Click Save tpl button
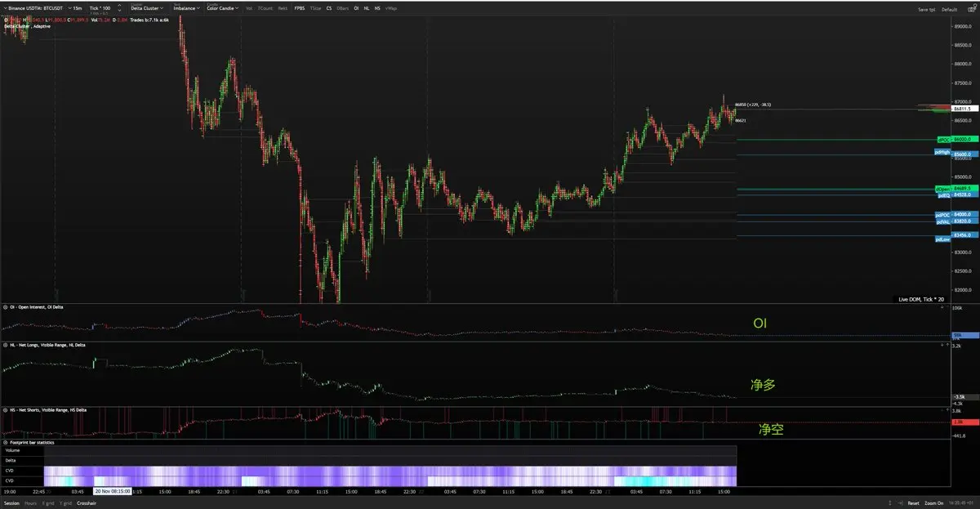 pyautogui.click(x=927, y=9)
